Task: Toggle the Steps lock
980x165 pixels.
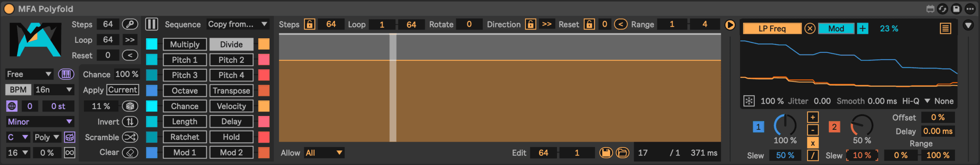Action: click(x=309, y=25)
